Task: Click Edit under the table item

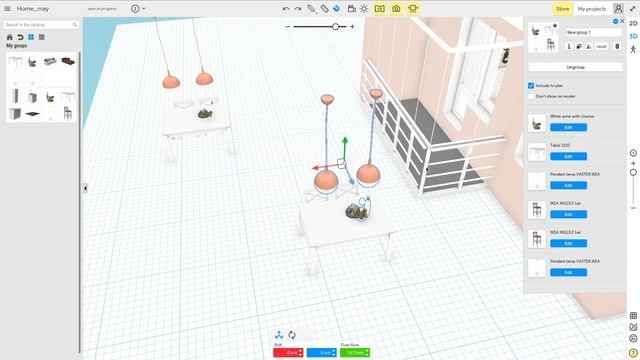Action: point(568,156)
